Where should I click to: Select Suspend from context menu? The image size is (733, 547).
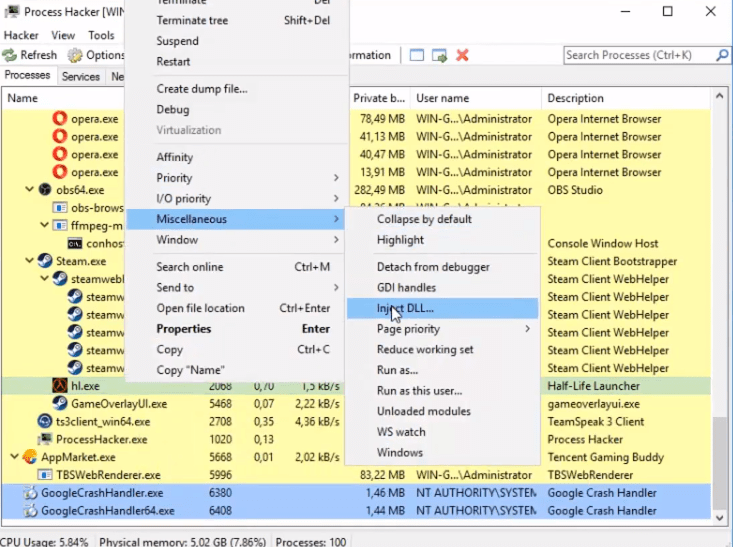(237, 41)
